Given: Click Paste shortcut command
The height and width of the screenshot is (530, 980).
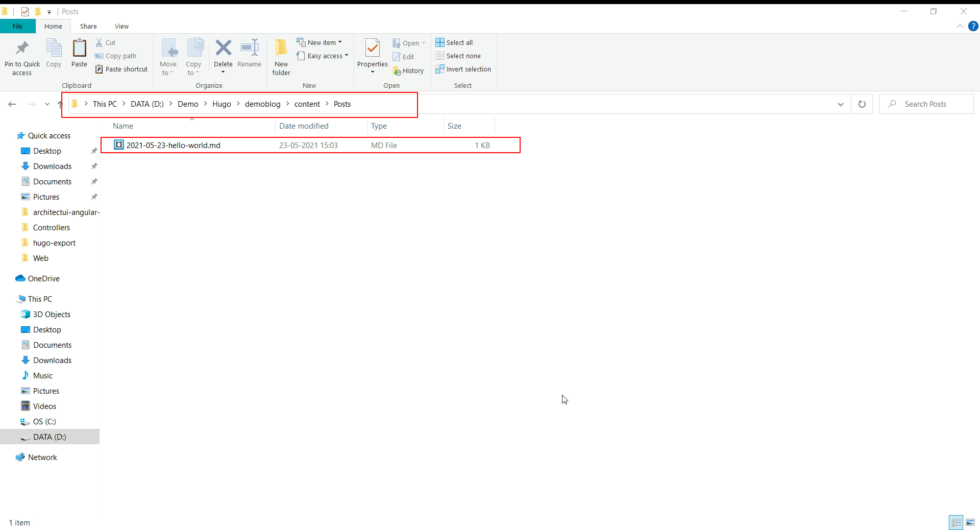Looking at the screenshot, I should pyautogui.click(x=121, y=69).
